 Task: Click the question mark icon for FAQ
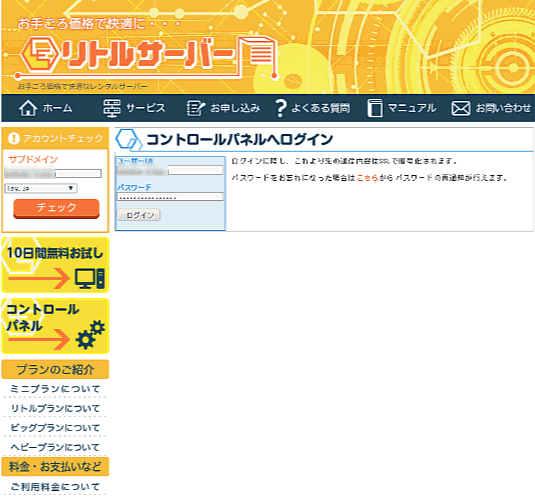(280, 108)
